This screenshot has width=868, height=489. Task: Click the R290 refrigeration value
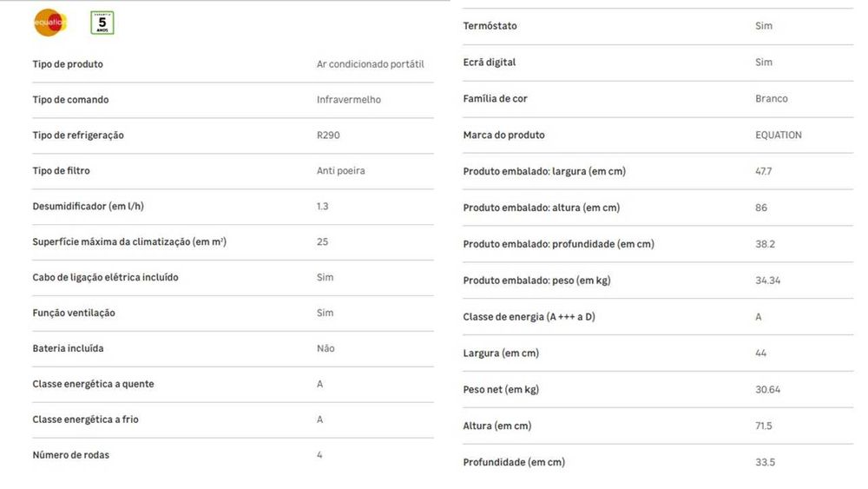[x=328, y=135]
